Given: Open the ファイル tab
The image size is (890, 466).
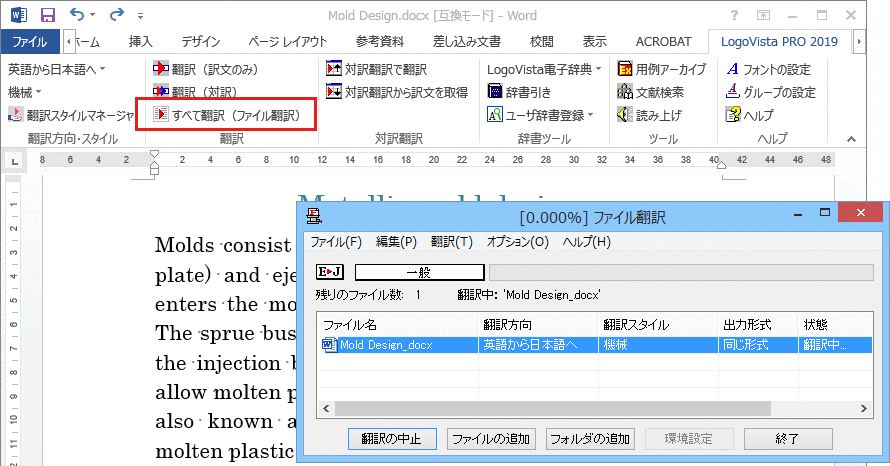Looking at the screenshot, I should [30, 41].
